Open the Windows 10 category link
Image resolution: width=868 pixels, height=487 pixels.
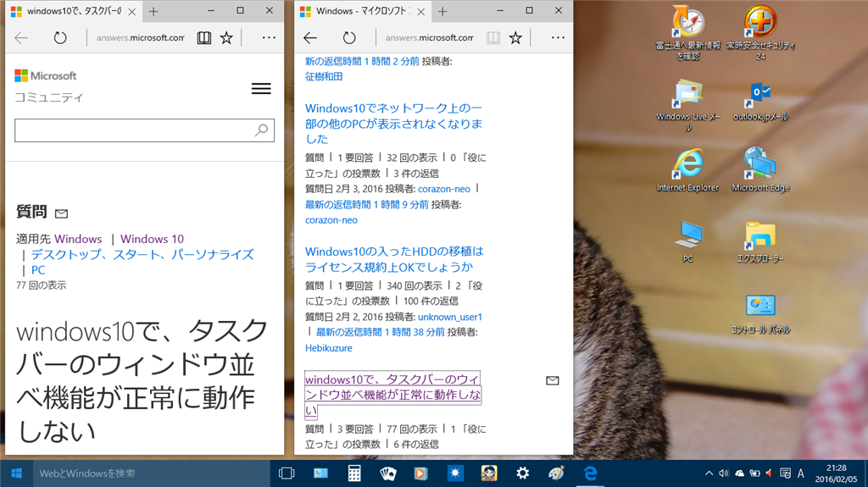[153, 239]
